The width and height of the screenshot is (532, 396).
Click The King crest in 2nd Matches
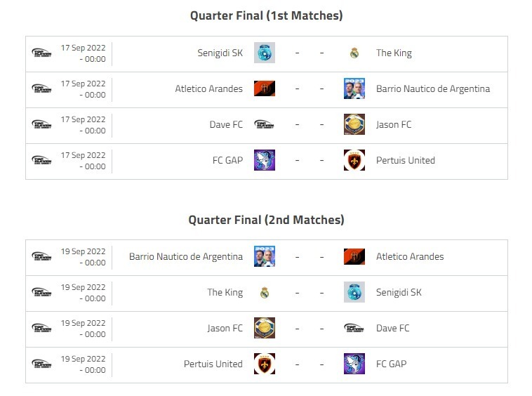(x=264, y=292)
